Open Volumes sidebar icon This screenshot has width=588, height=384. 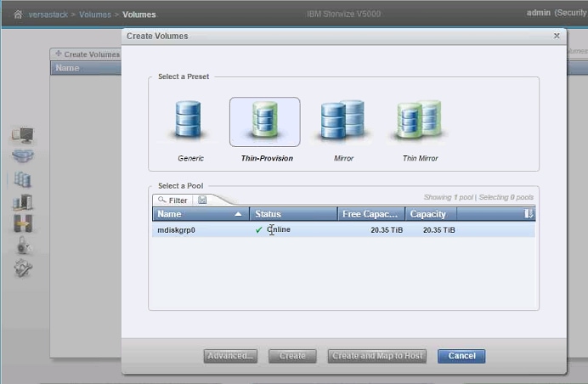click(22, 179)
